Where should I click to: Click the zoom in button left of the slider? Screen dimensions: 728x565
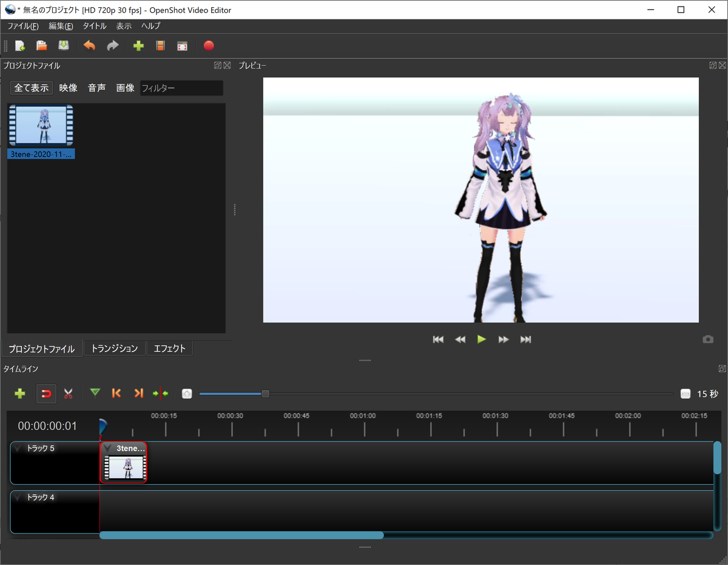(x=187, y=394)
